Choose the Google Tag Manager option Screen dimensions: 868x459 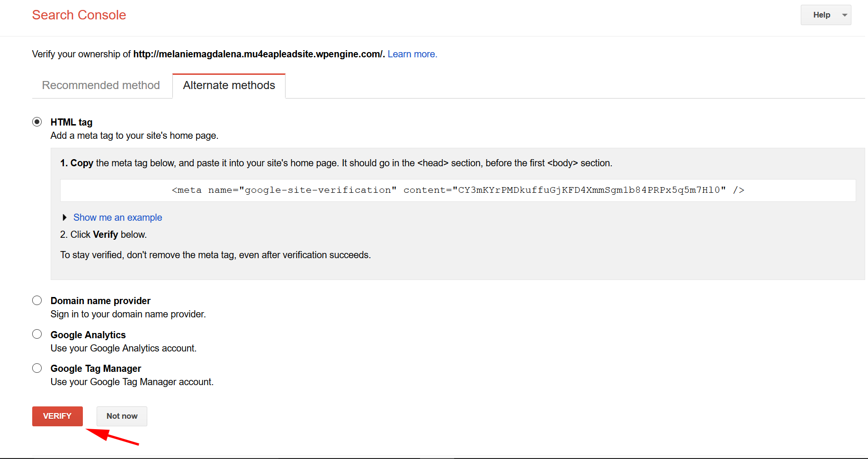[37, 368]
